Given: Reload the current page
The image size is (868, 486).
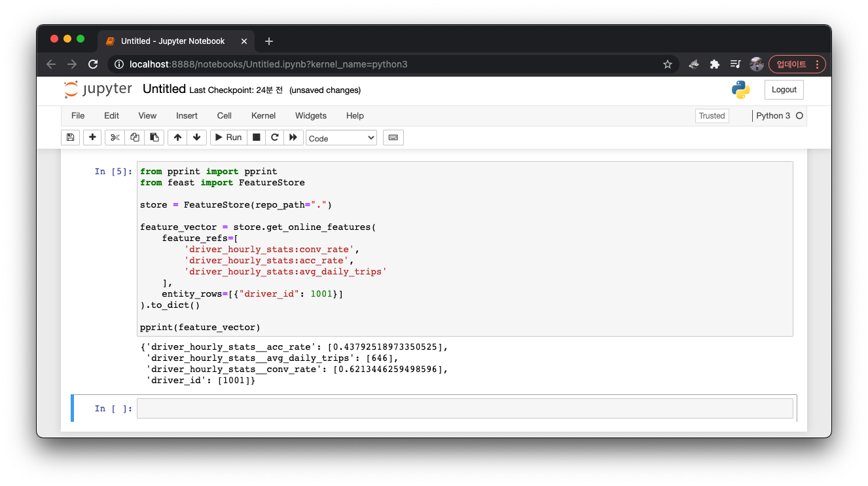Looking at the screenshot, I should tap(93, 64).
